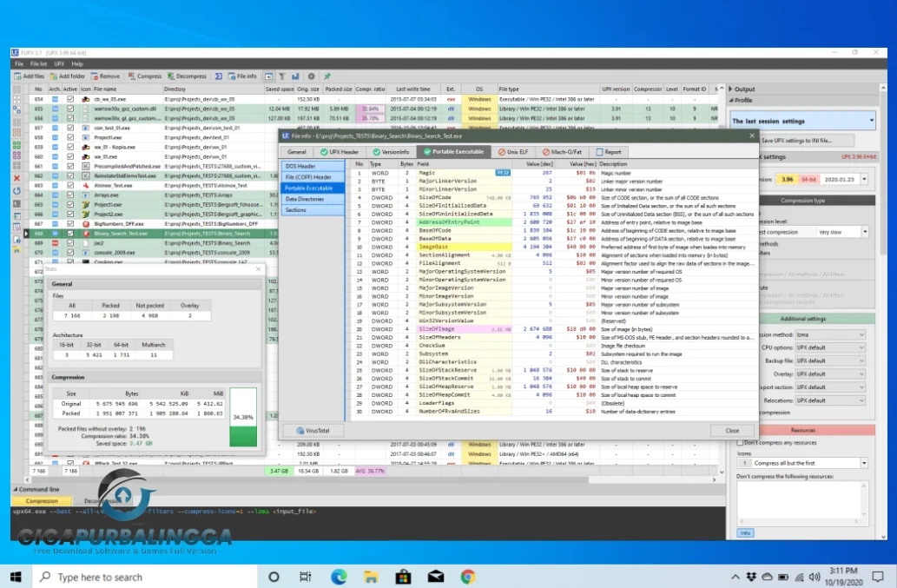Expand the Output section
This screenshot has height=588, width=897.
click(x=730, y=89)
